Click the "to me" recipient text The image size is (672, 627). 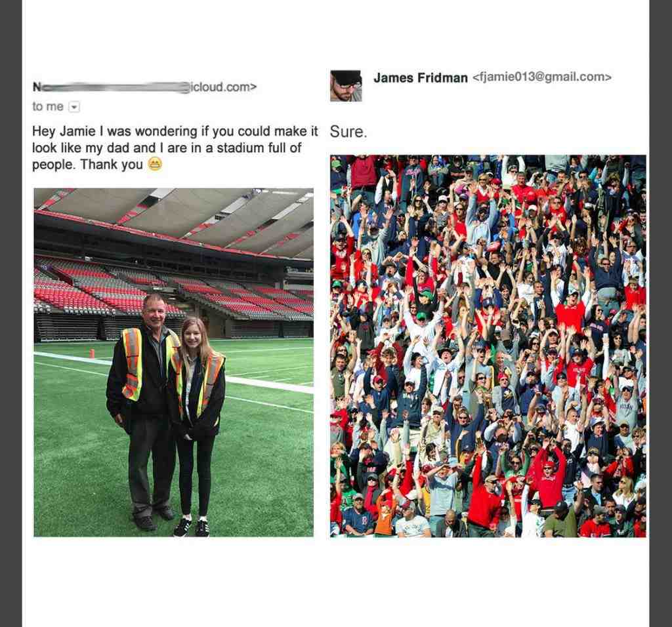coord(48,107)
